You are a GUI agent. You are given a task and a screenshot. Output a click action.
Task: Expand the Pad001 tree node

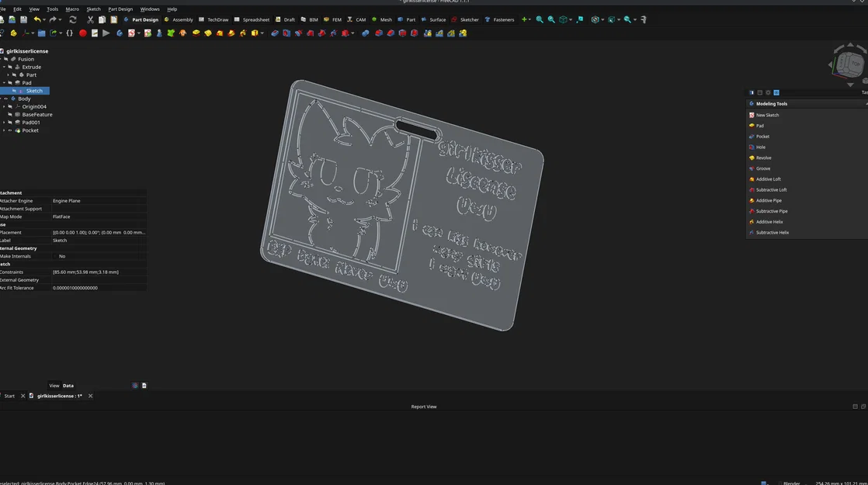coord(4,122)
